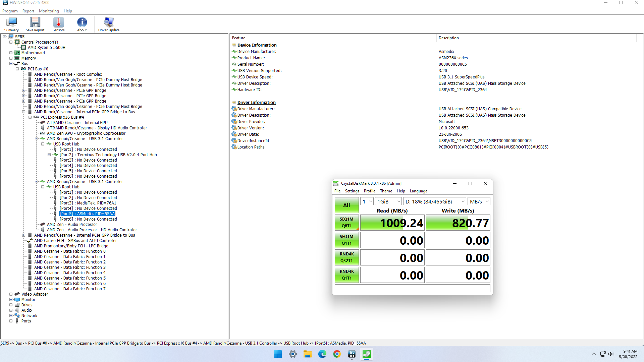
Task: Select Port3 MediaTek PID=76A1 entry
Action: (88, 203)
